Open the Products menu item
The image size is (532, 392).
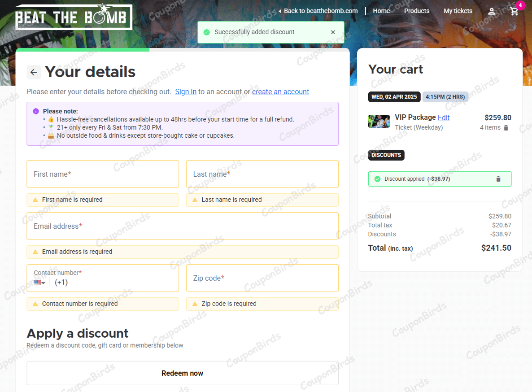point(416,11)
